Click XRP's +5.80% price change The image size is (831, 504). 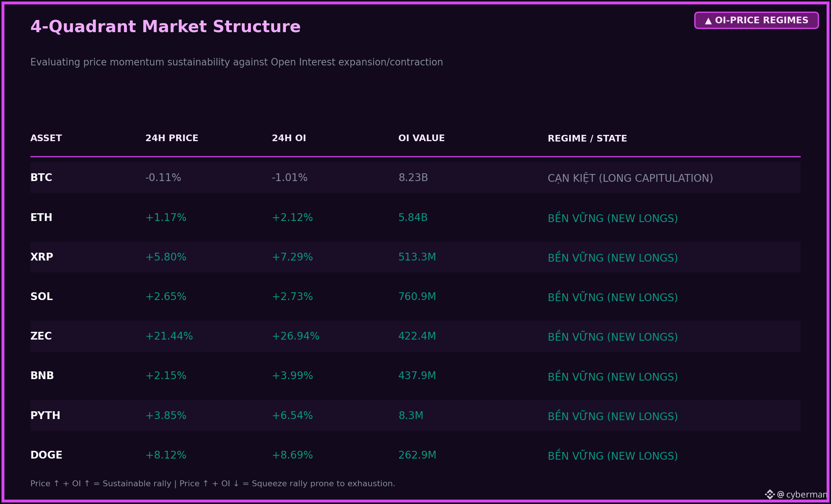point(166,257)
